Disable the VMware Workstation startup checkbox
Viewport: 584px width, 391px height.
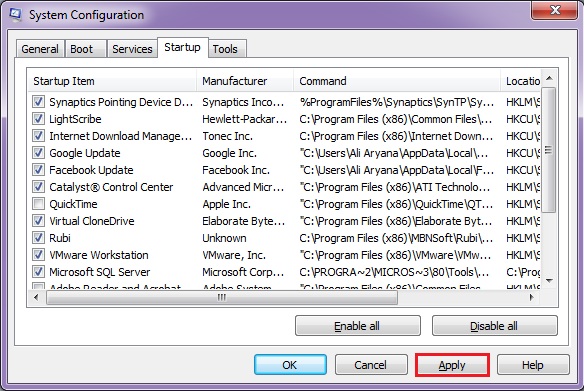coord(38,255)
